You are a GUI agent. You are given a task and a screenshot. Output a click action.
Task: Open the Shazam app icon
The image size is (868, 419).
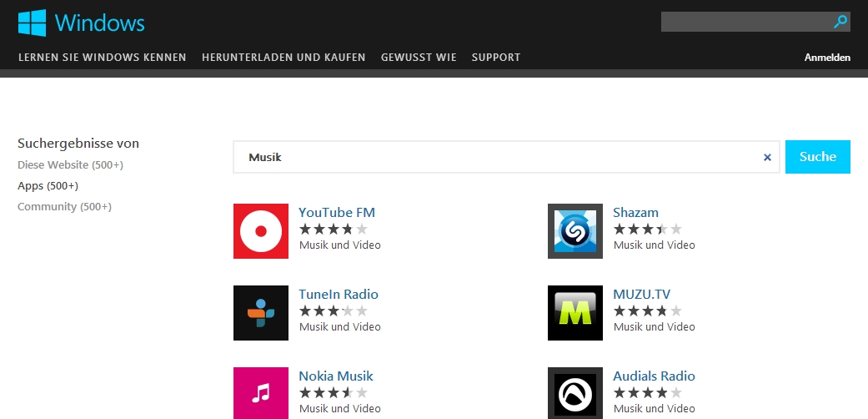(x=575, y=231)
